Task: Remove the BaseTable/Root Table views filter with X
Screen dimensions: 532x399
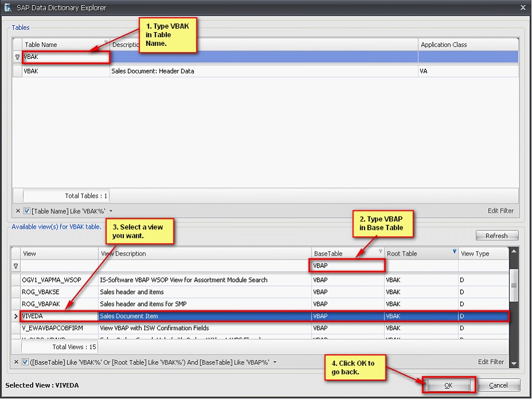Action: [16, 362]
